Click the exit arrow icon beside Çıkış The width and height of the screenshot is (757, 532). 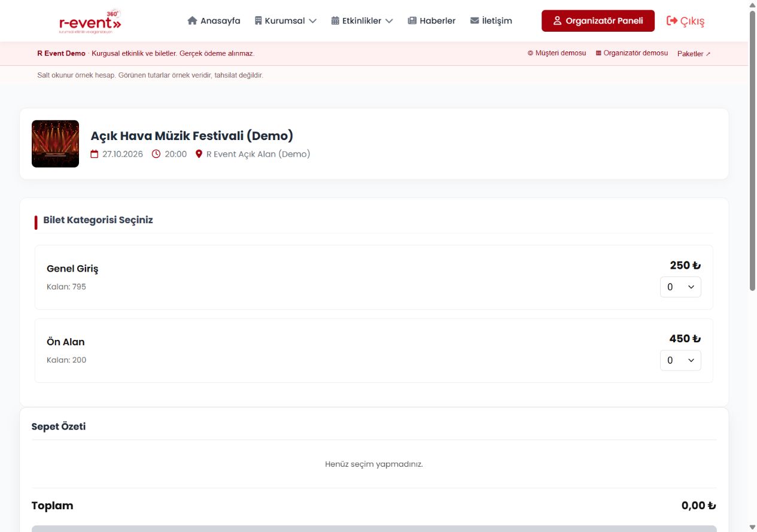672,21
